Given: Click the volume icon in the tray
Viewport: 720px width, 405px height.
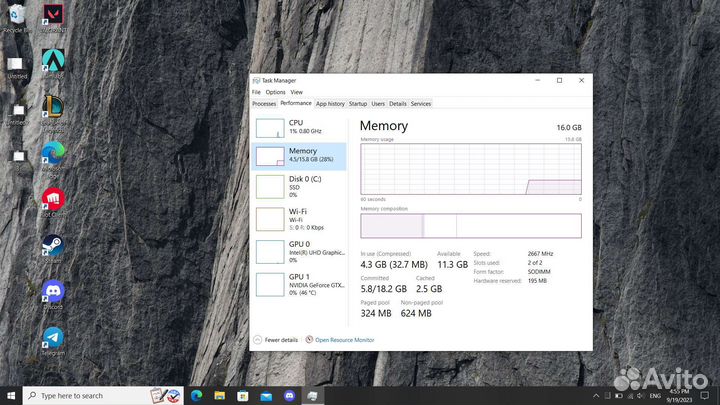Looking at the screenshot, I should [640, 395].
